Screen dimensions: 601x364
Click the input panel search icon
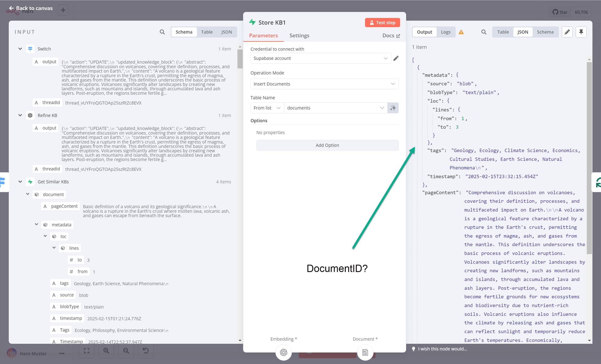coord(162,32)
